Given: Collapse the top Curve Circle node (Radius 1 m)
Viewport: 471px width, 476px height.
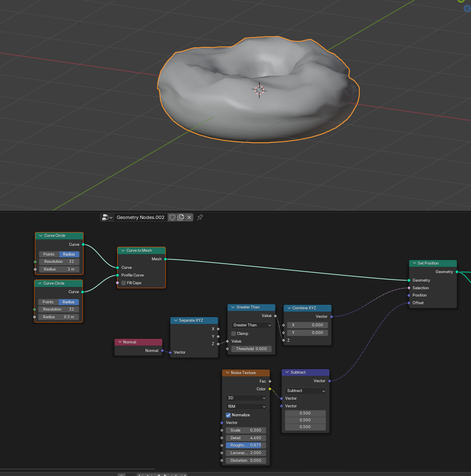Looking at the screenshot, I should pyautogui.click(x=40, y=236).
